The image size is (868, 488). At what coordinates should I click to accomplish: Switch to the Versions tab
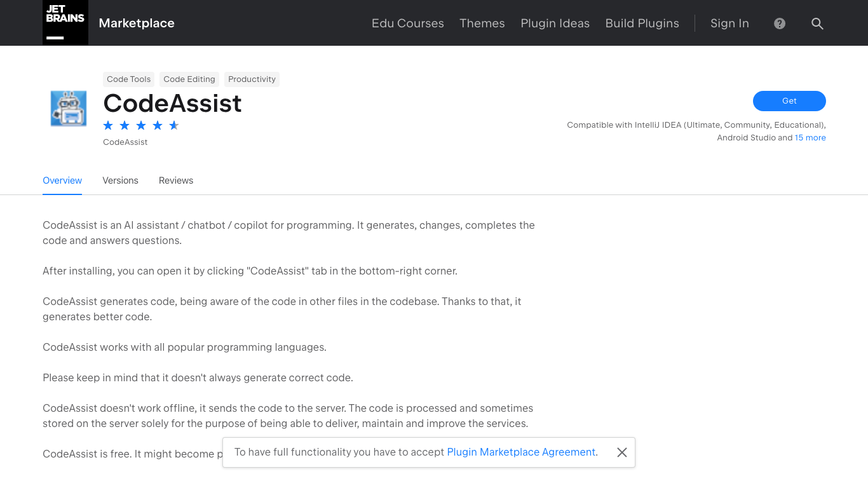pyautogui.click(x=120, y=180)
